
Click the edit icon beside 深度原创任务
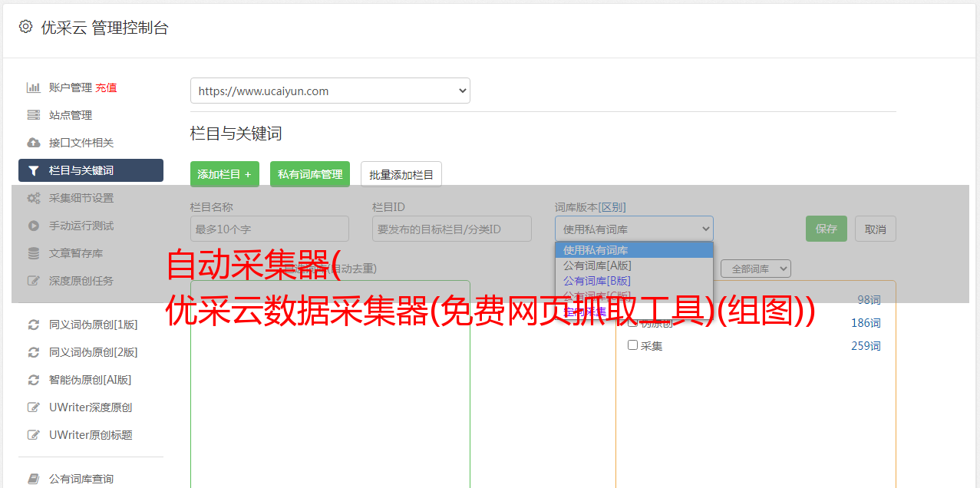tap(34, 281)
